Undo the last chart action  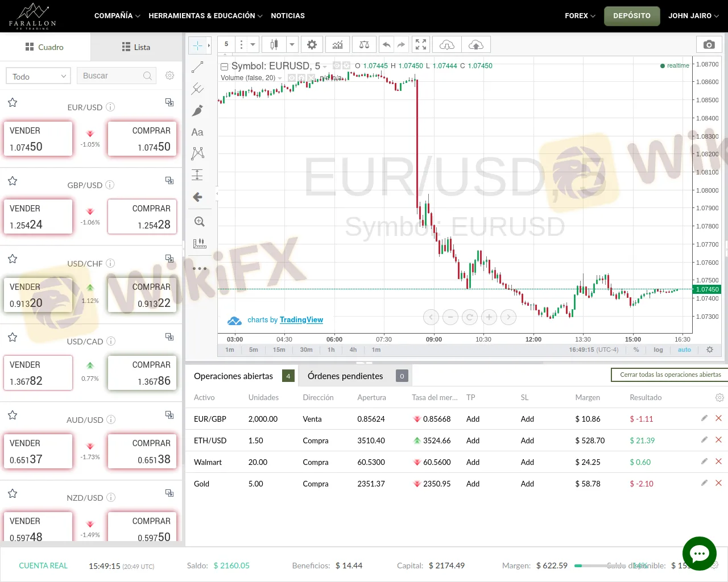point(387,44)
